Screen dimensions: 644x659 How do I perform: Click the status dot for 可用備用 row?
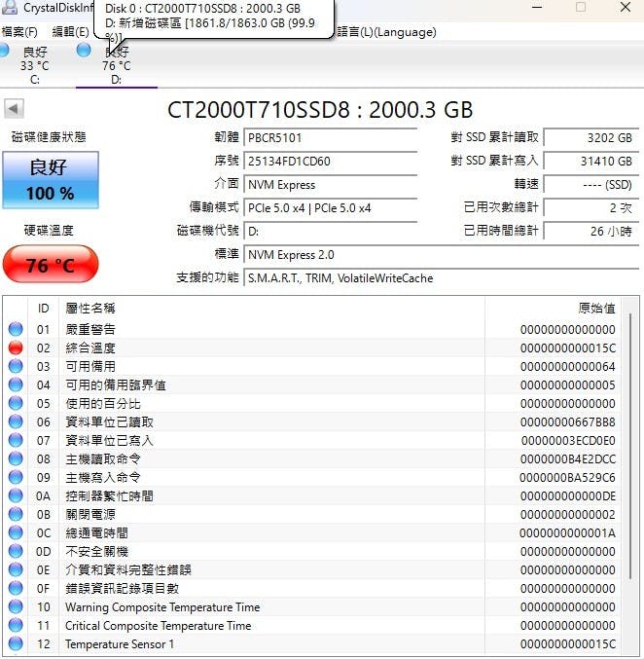(16, 366)
